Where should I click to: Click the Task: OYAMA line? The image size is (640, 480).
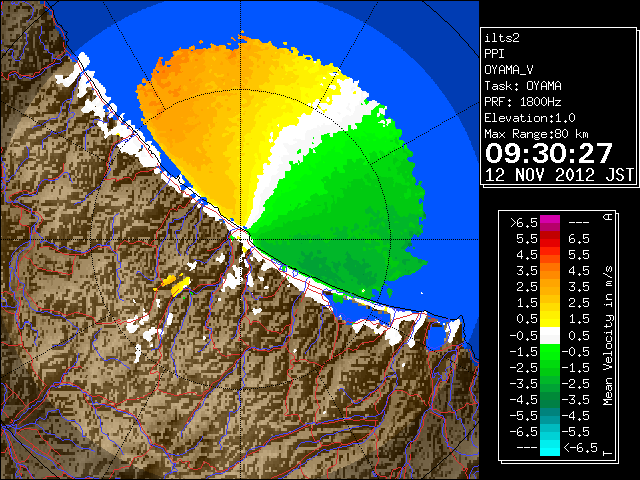[523, 86]
